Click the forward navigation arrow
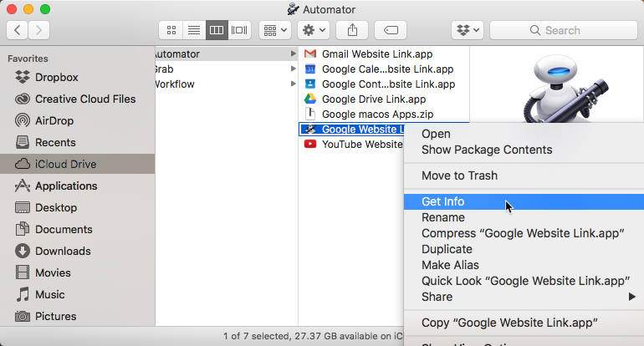 pos(38,30)
